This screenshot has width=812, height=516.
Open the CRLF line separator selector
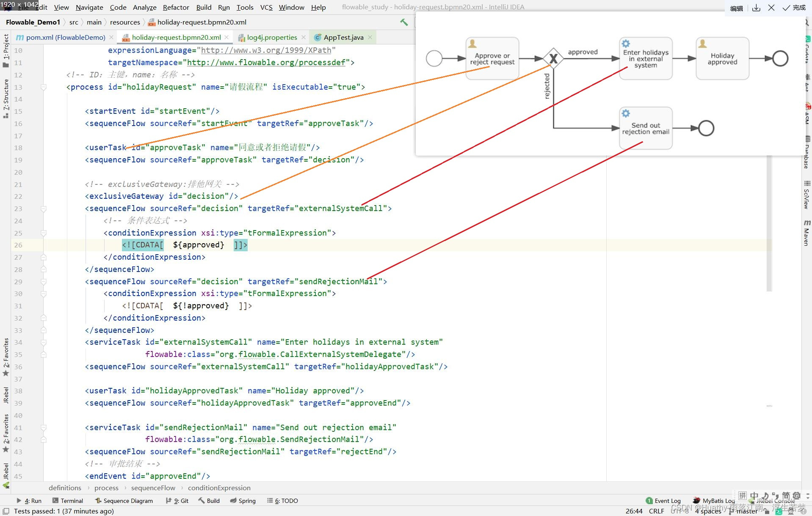(x=656, y=511)
